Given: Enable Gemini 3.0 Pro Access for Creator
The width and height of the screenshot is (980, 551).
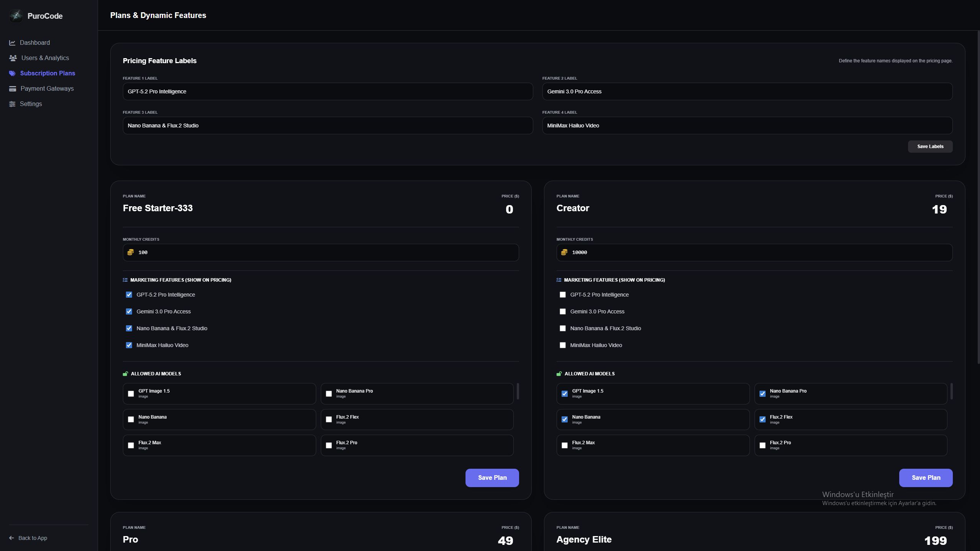Looking at the screenshot, I should pos(563,311).
